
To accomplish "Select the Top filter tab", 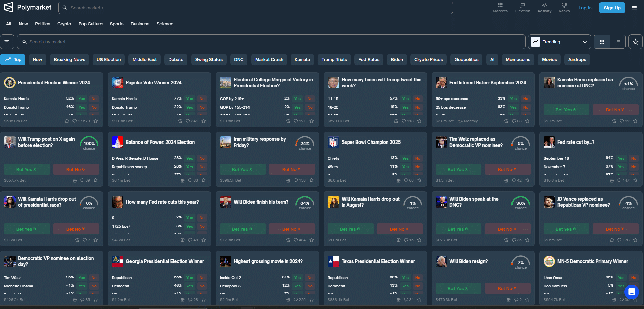I will coord(13,60).
